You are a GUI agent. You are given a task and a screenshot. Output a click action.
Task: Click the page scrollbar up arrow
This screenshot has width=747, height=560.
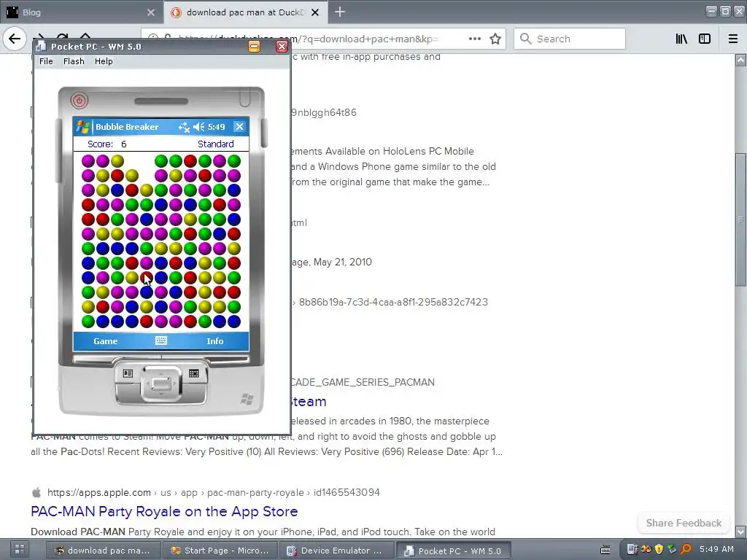pos(741,60)
